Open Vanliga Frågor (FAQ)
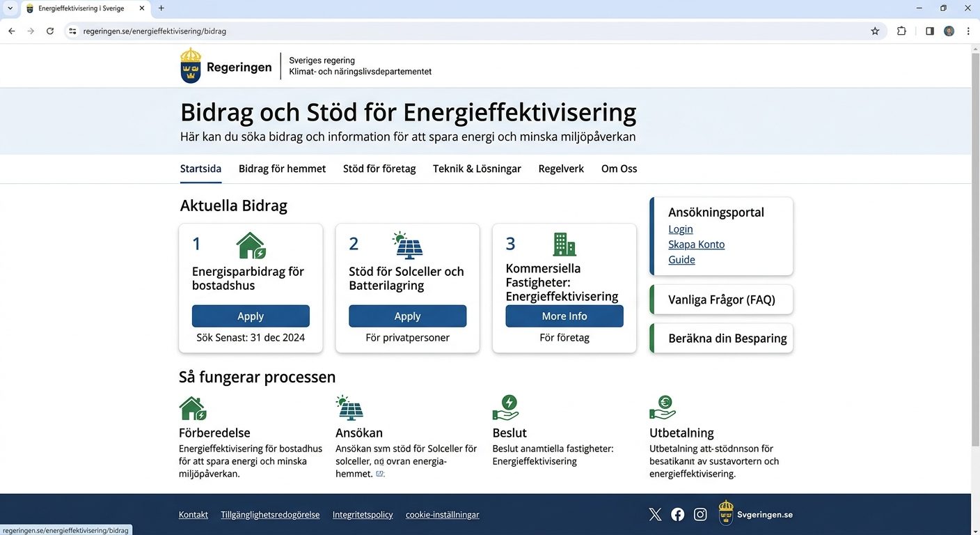Image resolution: width=980 pixels, height=535 pixels. click(x=721, y=300)
